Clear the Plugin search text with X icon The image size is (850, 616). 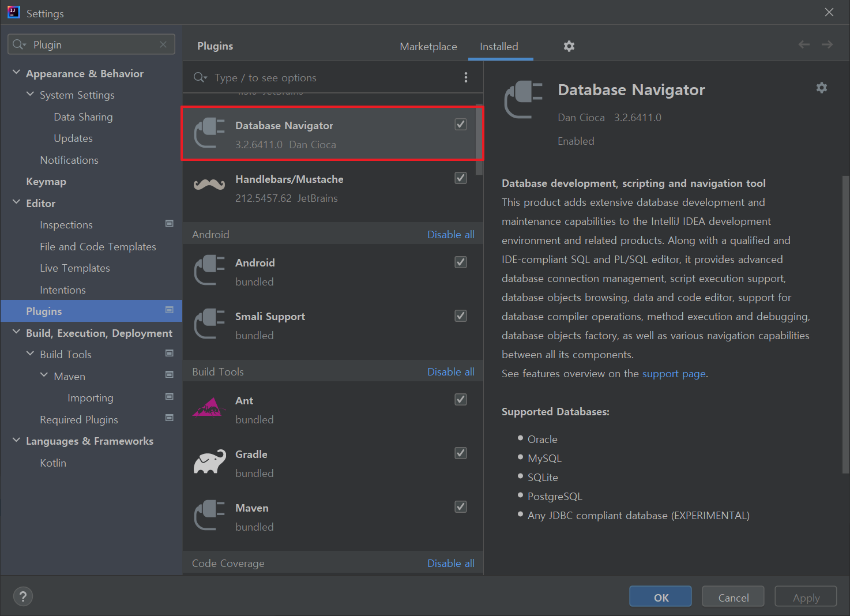tap(163, 44)
